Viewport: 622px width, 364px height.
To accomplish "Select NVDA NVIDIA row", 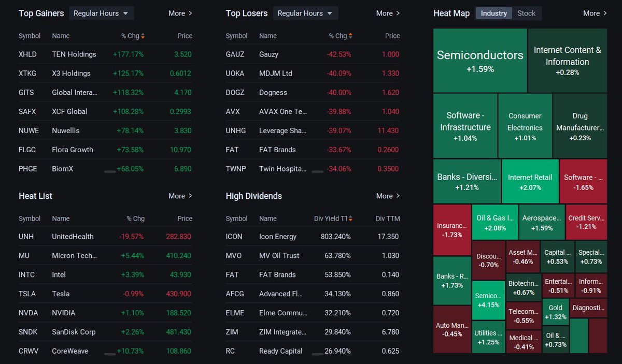I will coord(105,313).
